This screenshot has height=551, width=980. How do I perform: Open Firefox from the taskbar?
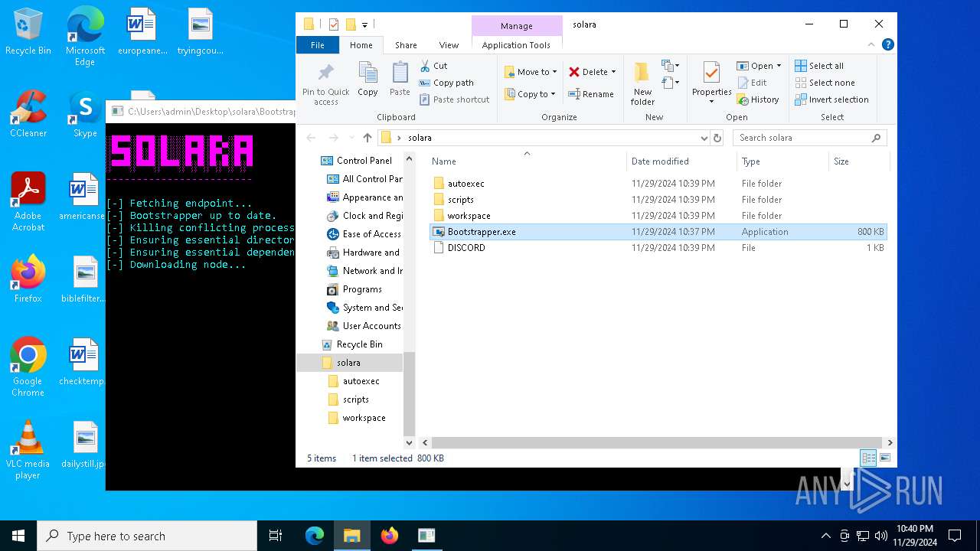[390, 536]
